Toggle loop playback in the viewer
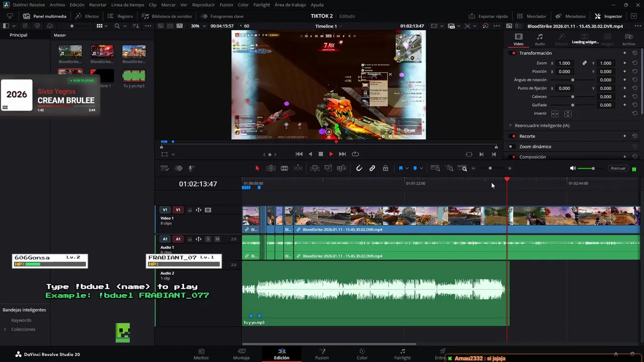Viewport: 644px width, 362px height. [355, 154]
